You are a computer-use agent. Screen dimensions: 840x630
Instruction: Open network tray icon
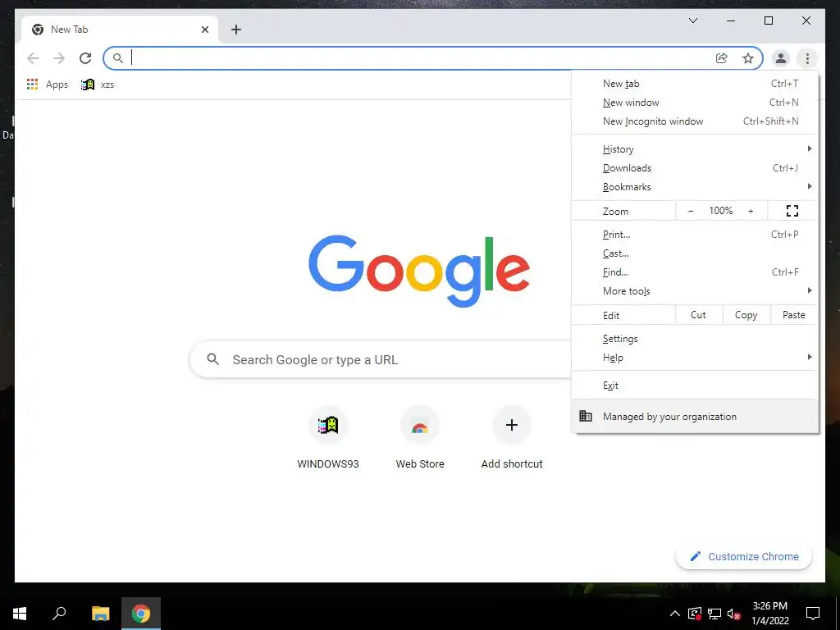[714, 614]
